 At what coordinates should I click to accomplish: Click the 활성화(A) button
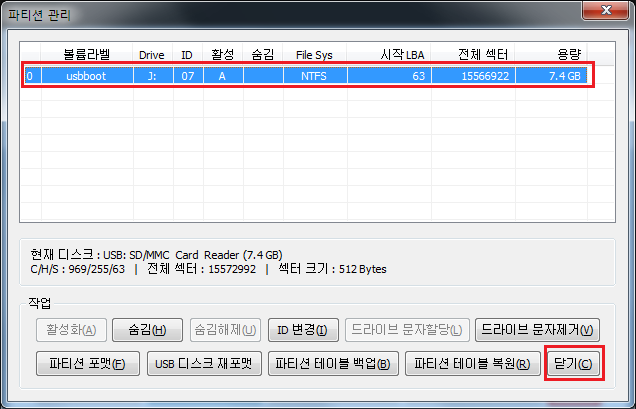(x=71, y=329)
